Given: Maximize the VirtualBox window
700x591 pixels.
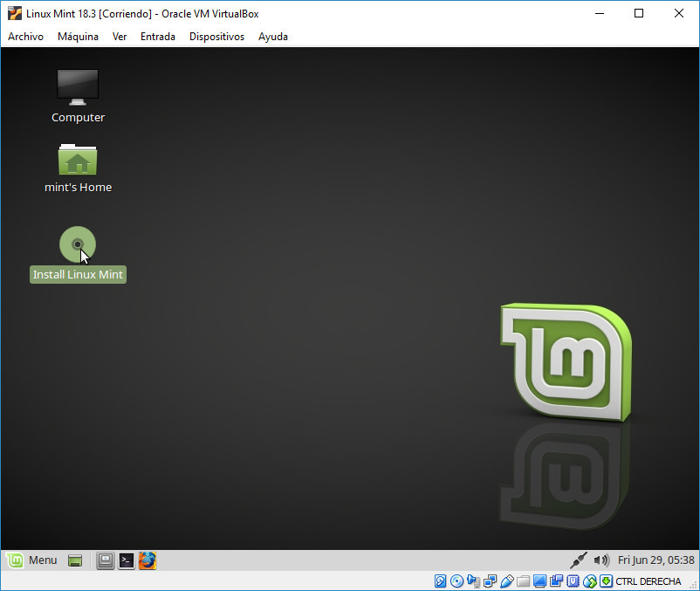Looking at the screenshot, I should click(x=639, y=13).
